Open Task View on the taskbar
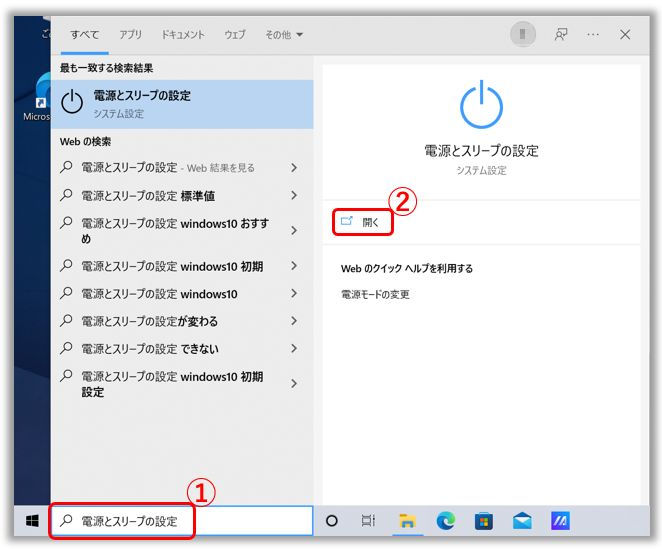 point(368,521)
